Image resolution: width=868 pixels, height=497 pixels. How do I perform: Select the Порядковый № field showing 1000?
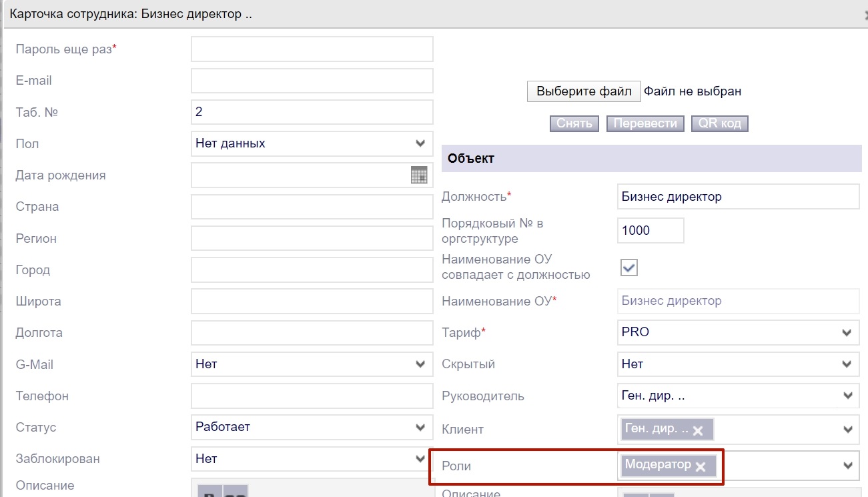click(x=650, y=231)
